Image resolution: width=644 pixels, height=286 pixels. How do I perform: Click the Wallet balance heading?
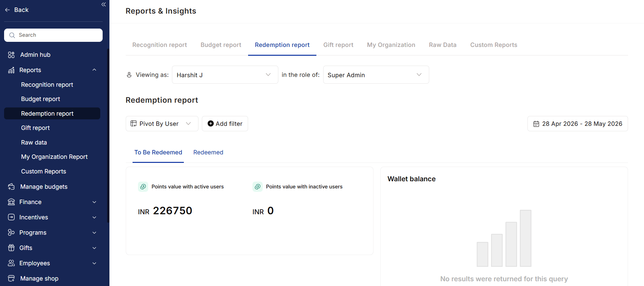point(412,179)
